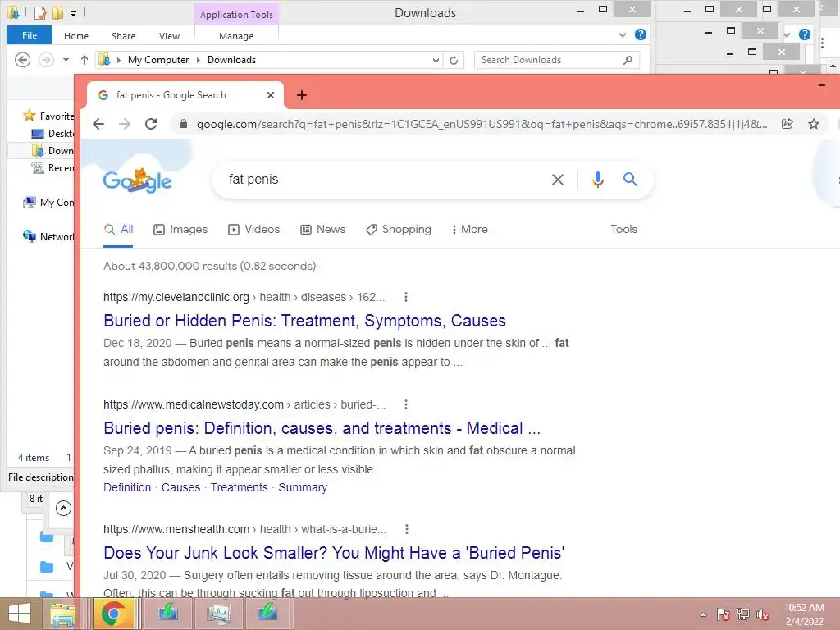Go back in Chrome

(98, 125)
